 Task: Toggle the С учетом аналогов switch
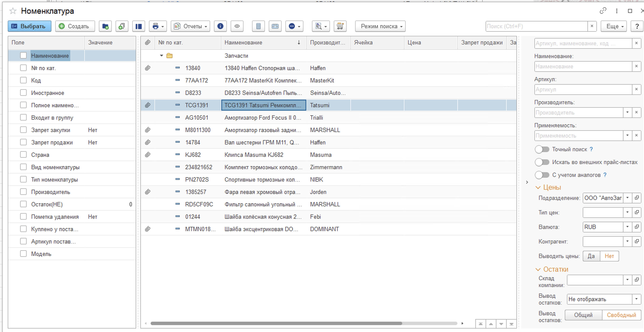[542, 175]
